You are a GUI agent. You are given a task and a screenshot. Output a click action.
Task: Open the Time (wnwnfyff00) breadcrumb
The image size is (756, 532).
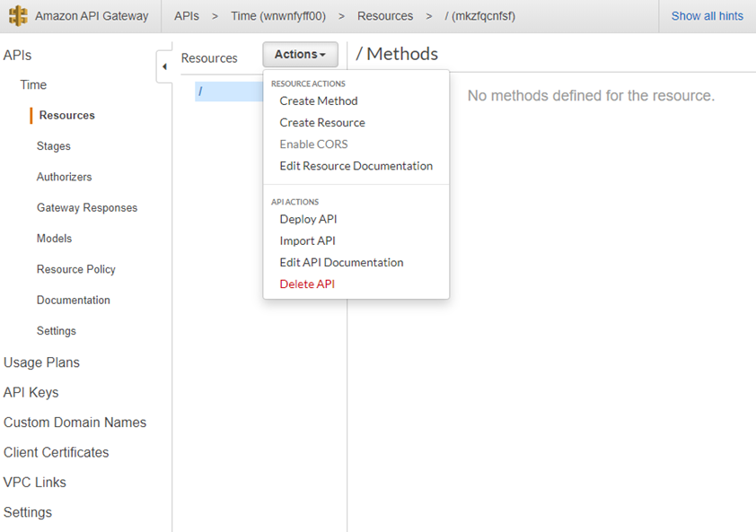278,16
